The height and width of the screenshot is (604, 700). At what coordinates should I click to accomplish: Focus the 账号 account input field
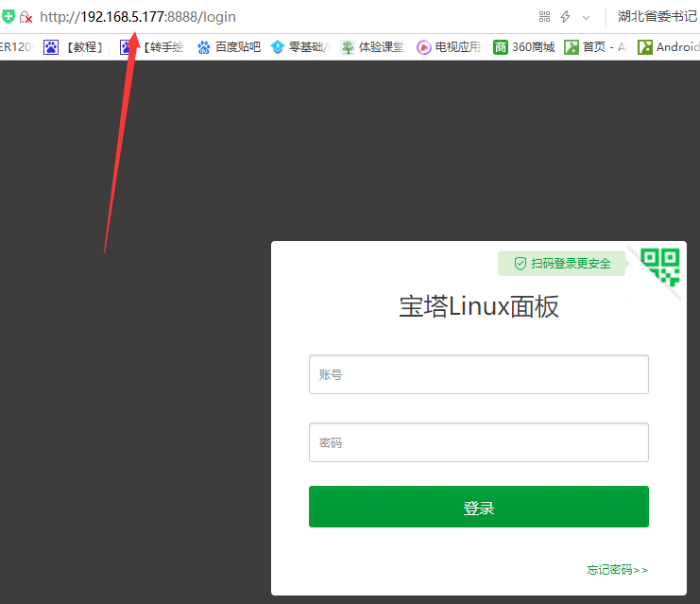tap(479, 374)
